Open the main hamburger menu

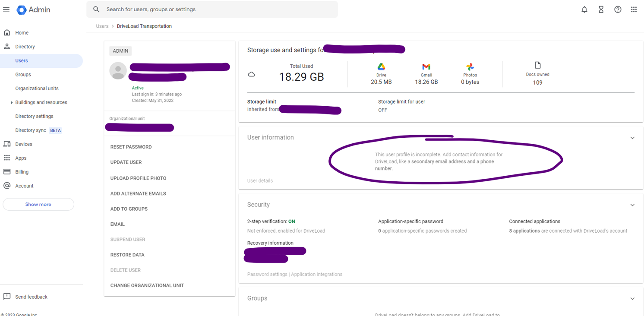6,9
